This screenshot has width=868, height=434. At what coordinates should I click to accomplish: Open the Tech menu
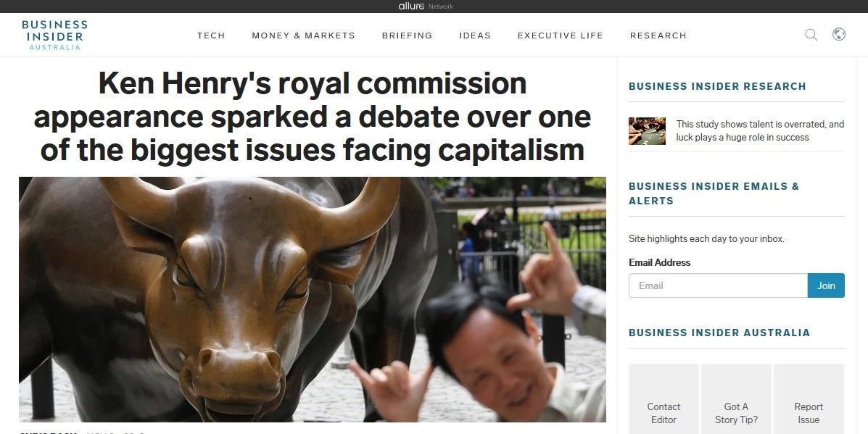coord(211,36)
